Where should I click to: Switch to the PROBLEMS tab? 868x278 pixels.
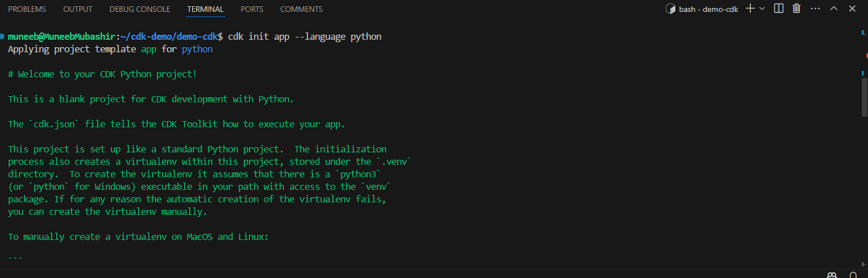point(27,9)
